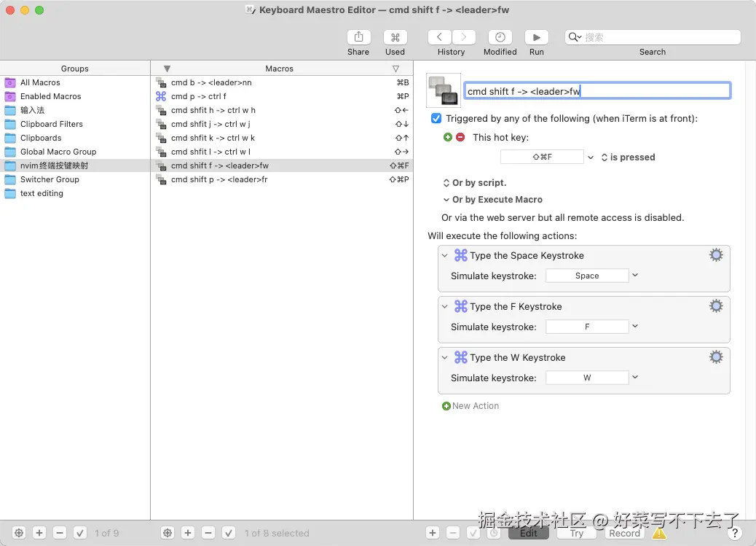Open dropdown next to W keystroke
The image size is (756, 546).
(635, 378)
